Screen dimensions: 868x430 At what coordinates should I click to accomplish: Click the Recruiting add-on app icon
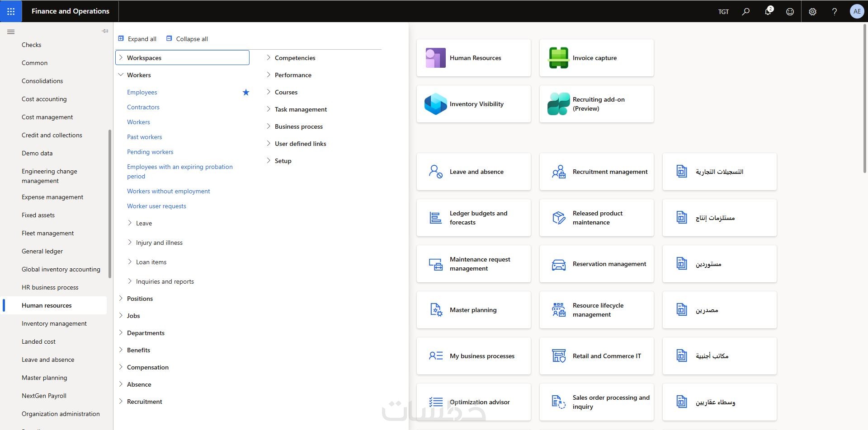tap(558, 104)
